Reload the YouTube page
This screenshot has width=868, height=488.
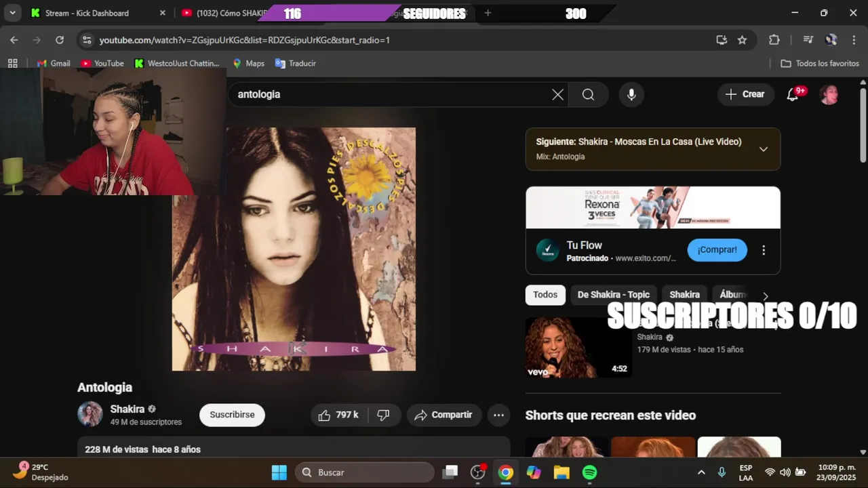pyautogui.click(x=60, y=40)
